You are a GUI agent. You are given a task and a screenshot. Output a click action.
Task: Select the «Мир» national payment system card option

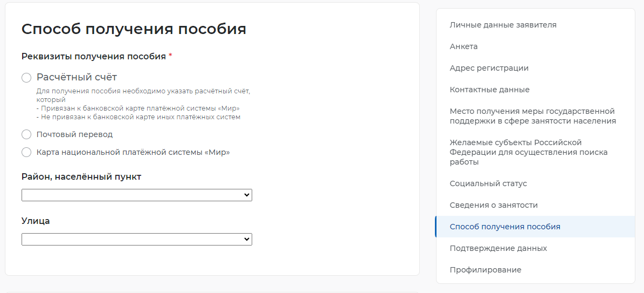[x=26, y=152]
